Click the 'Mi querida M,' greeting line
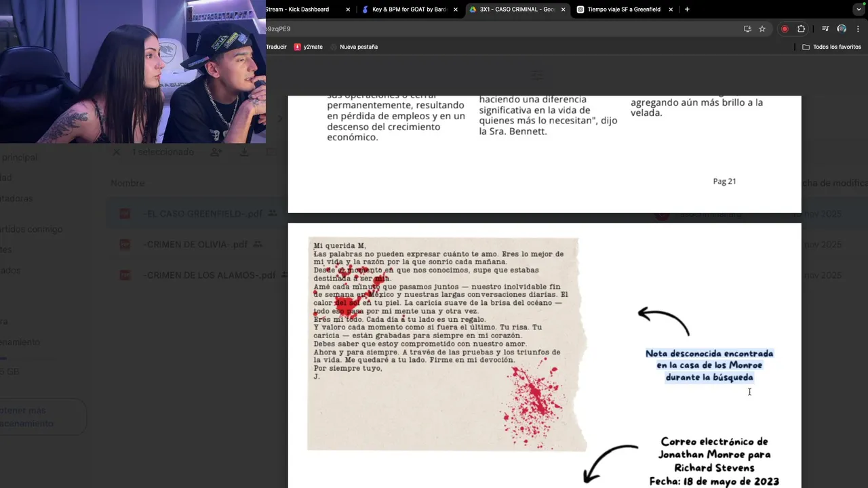868x488 pixels. click(340, 246)
